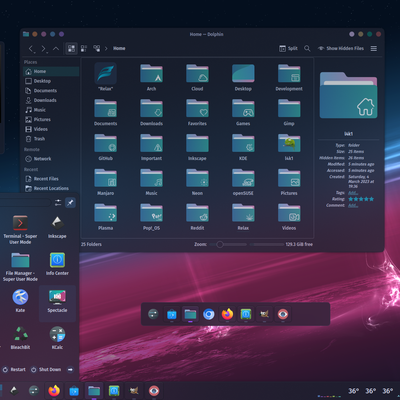
Task: Go up one folder level
Action: point(56,49)
